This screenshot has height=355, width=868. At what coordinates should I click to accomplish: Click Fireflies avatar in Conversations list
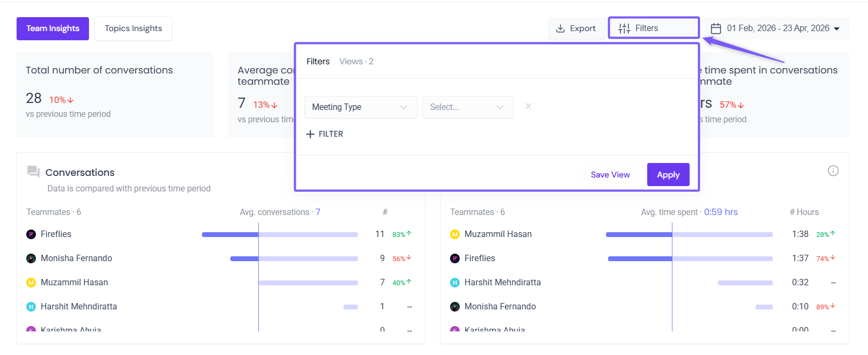[x=31, y=234]
